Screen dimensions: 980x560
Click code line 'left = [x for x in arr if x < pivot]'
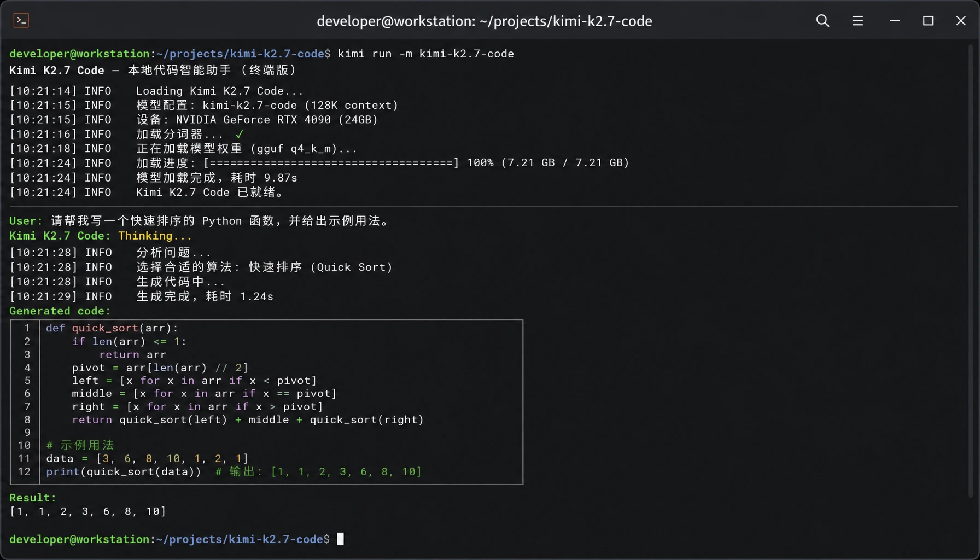[x=195, y=381]
